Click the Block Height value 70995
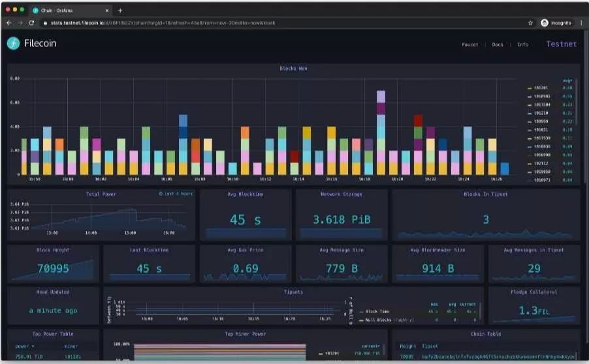Image resolution: width=589 pixels, height=364 pixels. [53, 268]
